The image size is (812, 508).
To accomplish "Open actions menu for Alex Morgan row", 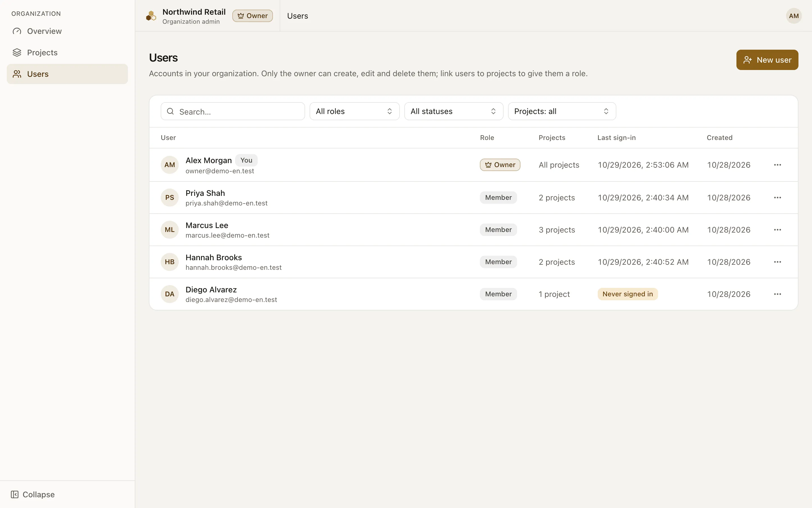I will coord(777,165).
